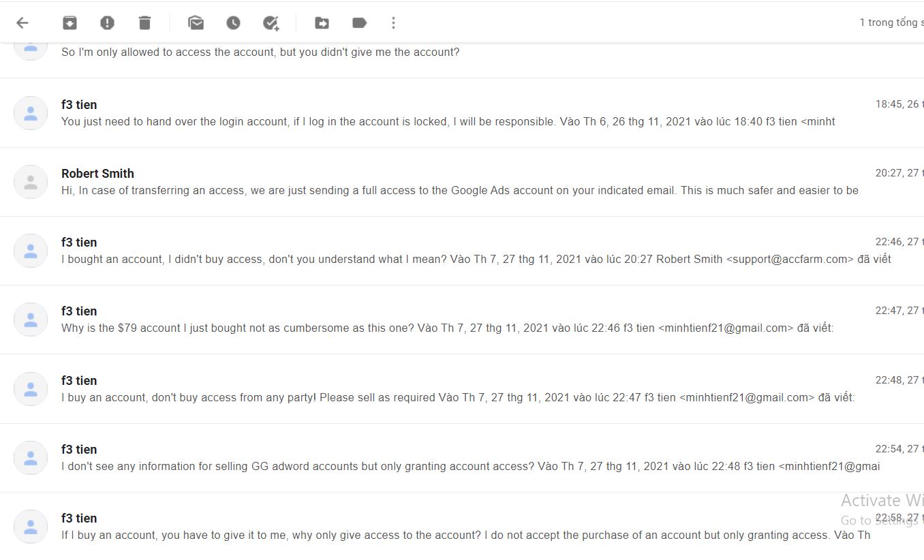Snooze conversation with clock icon

tap(234, 23)
